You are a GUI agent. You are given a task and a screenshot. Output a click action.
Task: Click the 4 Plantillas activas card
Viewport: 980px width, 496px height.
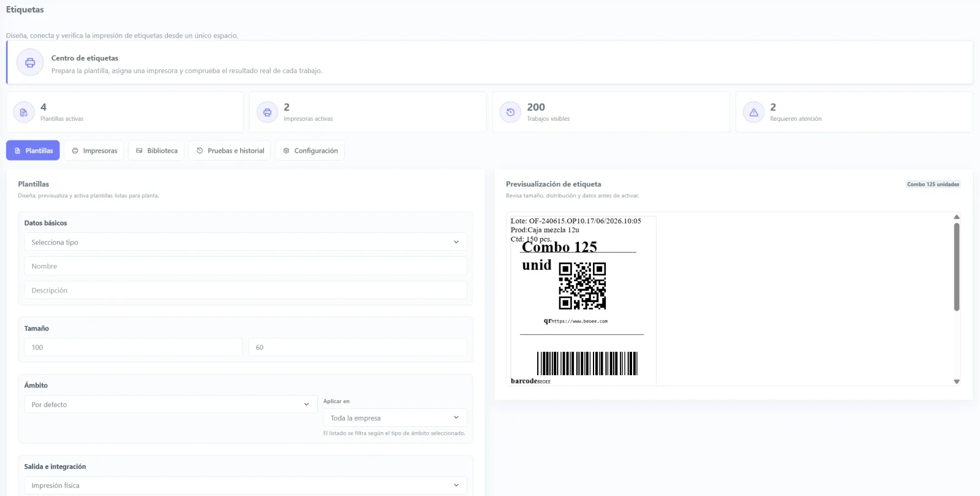click(125, 112)
